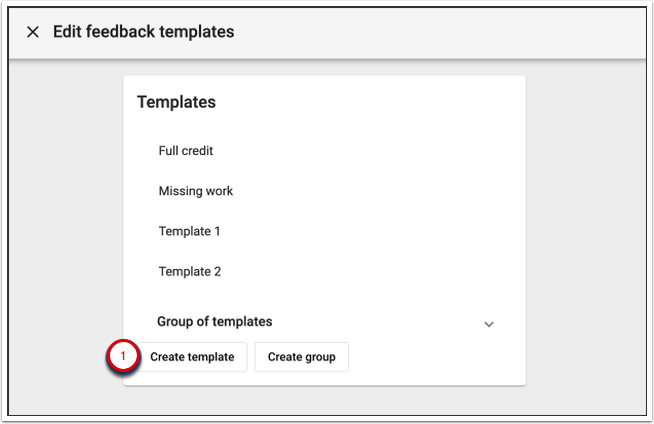Add a new template group
Image resolution: width=654 pixels, height=424 pixels.
pos(301,357)
